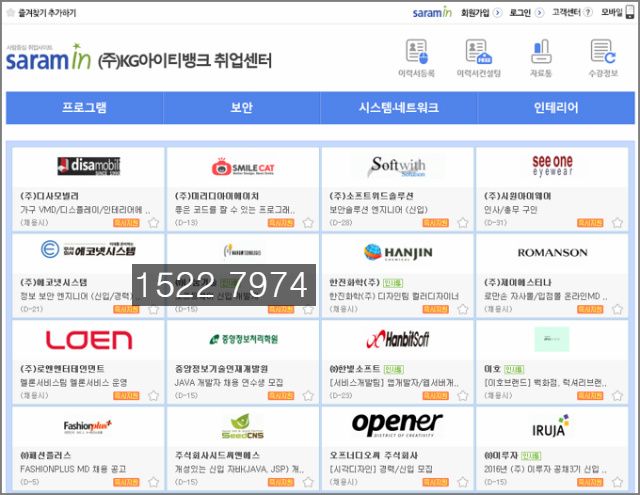
Task: Select the 프로그램 tab
Action: pyautogui.click(x=84, y=108)
